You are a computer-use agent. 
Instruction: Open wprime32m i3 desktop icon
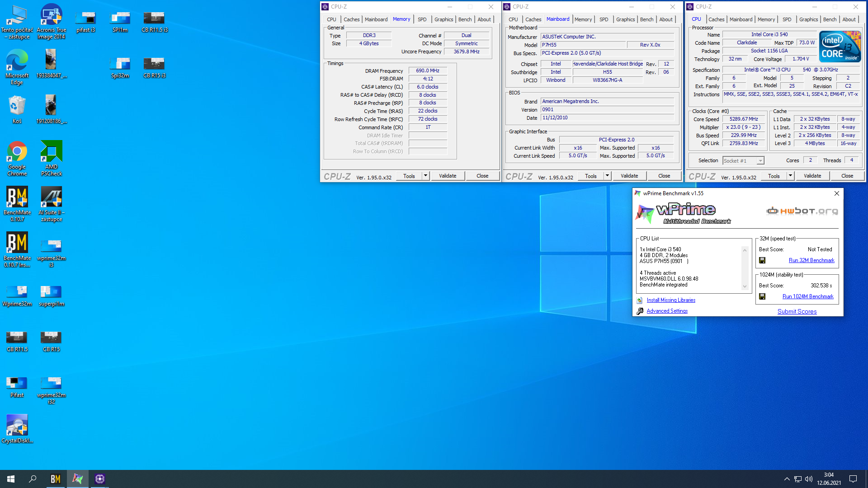(x=51, y=253)
